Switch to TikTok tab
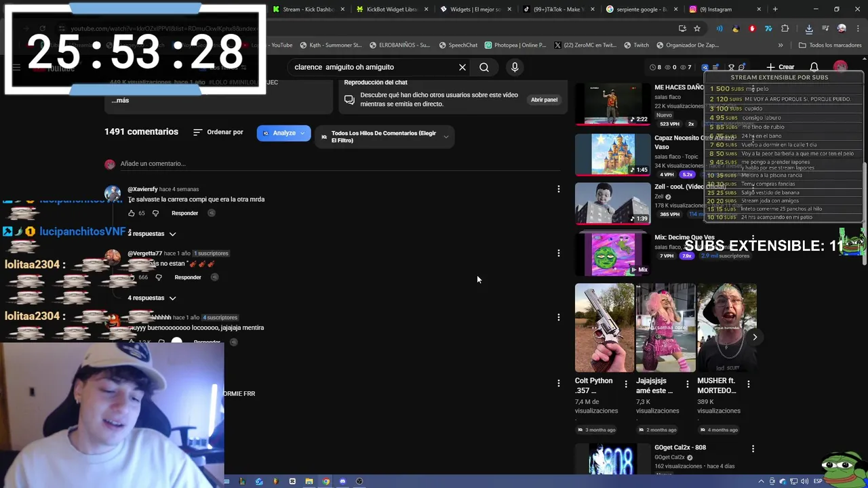 click(x=558, y=9)
